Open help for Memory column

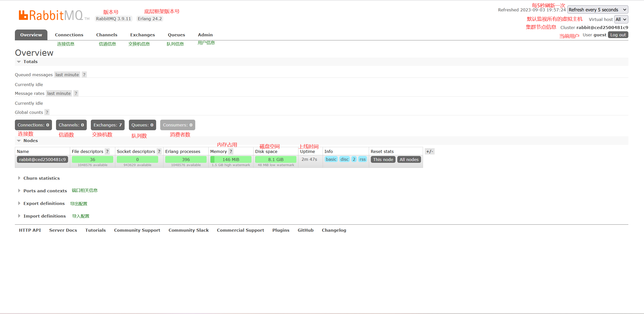231,151
